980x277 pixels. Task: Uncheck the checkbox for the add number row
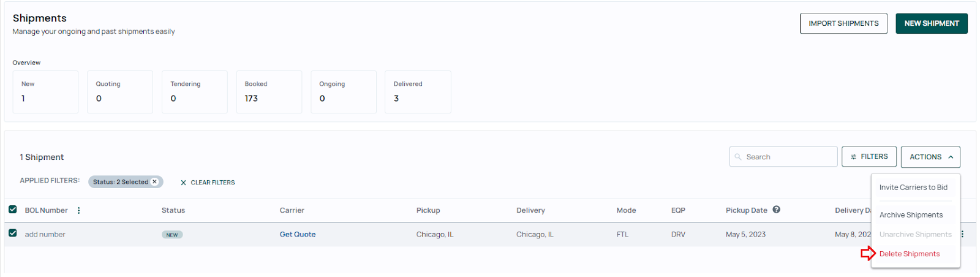tap(12, 233)
